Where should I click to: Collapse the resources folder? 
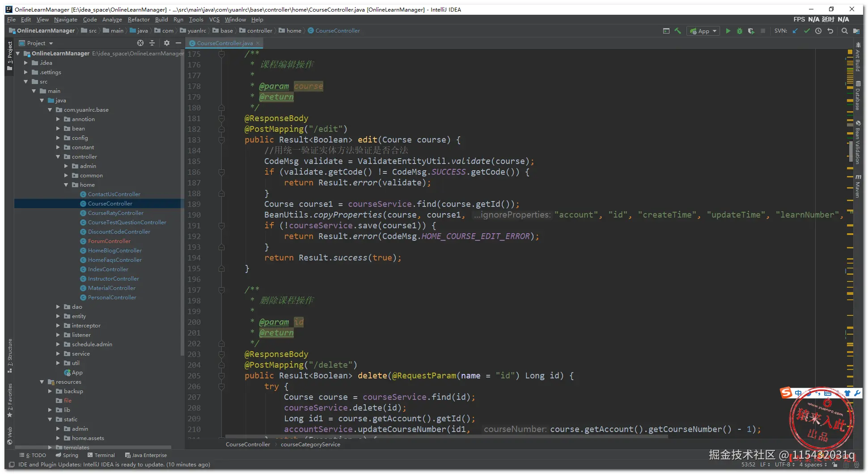click(42, 382)
